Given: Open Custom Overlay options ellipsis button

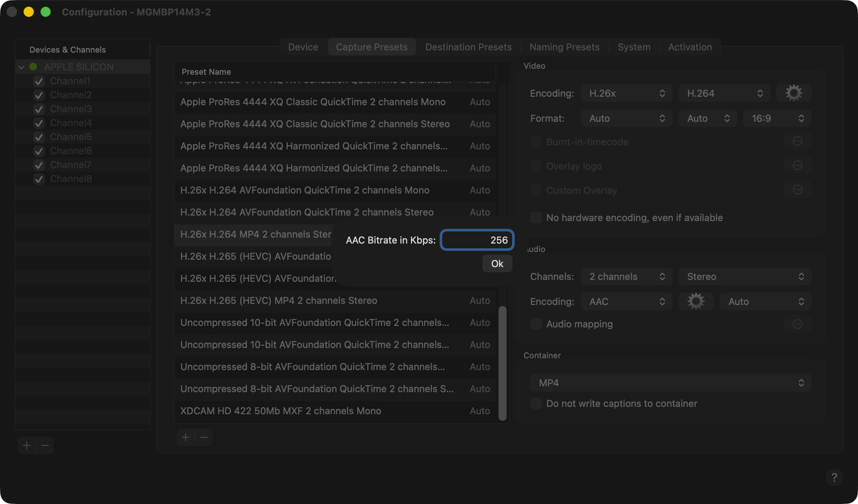Looking at the screenshot, I should [x=797, y=190].
